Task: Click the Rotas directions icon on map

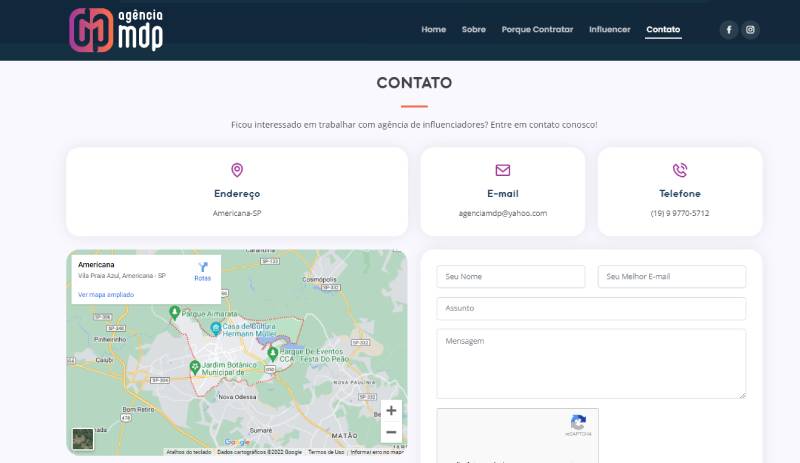Action: click(x=203, y=268)
